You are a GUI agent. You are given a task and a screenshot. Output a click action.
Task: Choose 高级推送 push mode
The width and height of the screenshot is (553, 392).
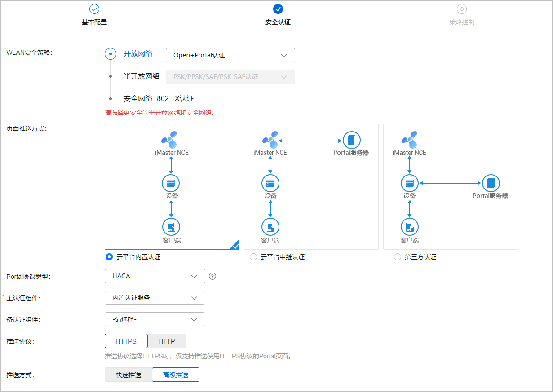176,374
